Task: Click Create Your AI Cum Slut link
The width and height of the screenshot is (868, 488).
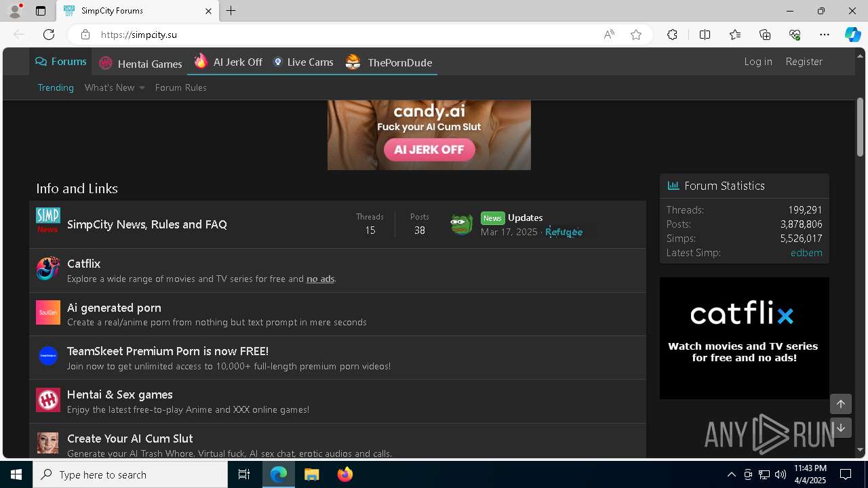Action: point(130,439)
